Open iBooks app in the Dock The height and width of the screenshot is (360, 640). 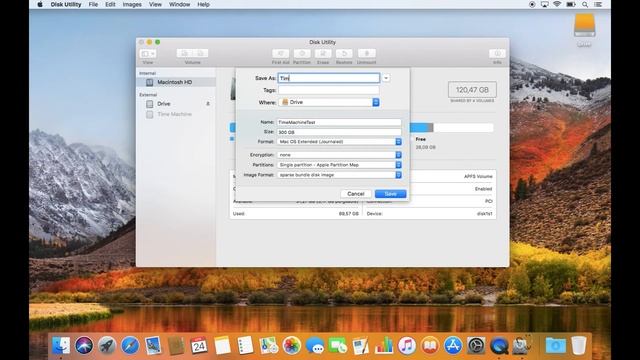(430, 346)
